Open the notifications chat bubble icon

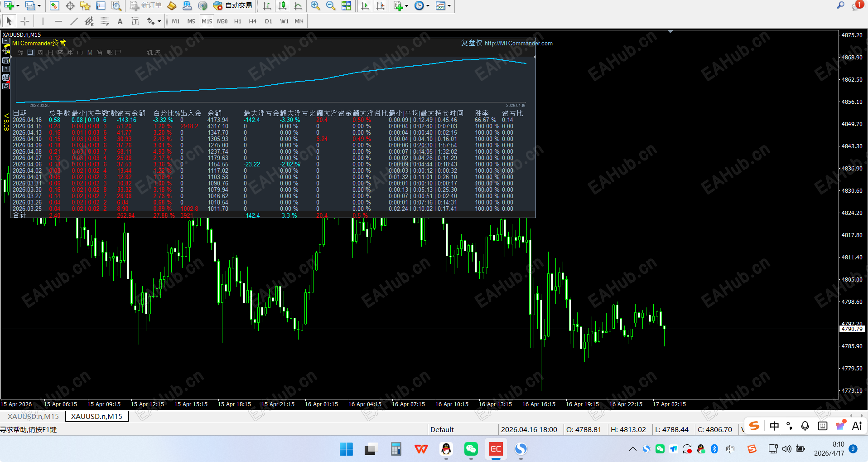pyautogui.click(x=857, y=6)
